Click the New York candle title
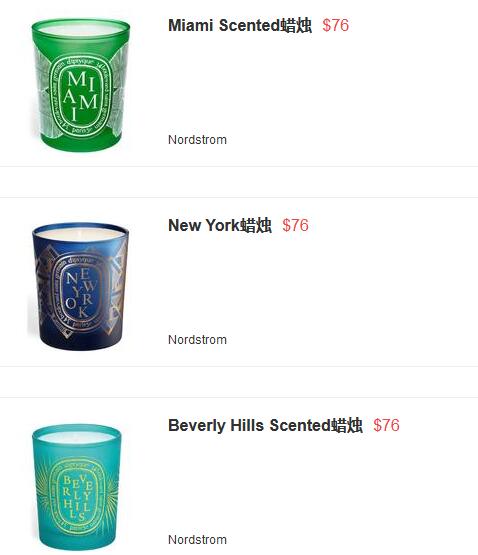Screen dimensions: 478x555 click(x=220, y=225)
